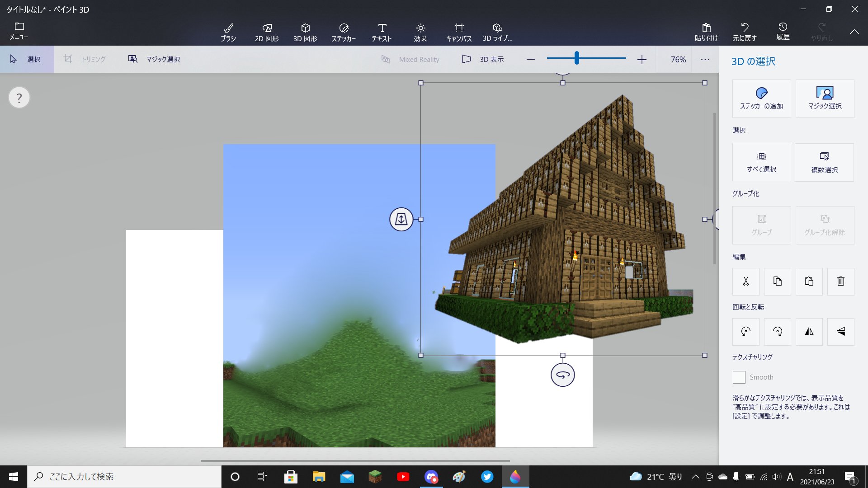Cut selection with the scissors icon

746,282
